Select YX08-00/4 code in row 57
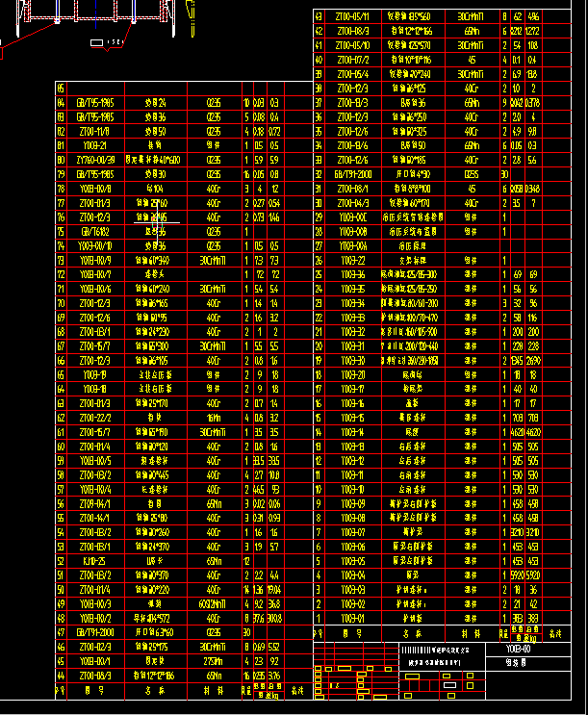The image size is (588, 715). [x=95, y=490]
